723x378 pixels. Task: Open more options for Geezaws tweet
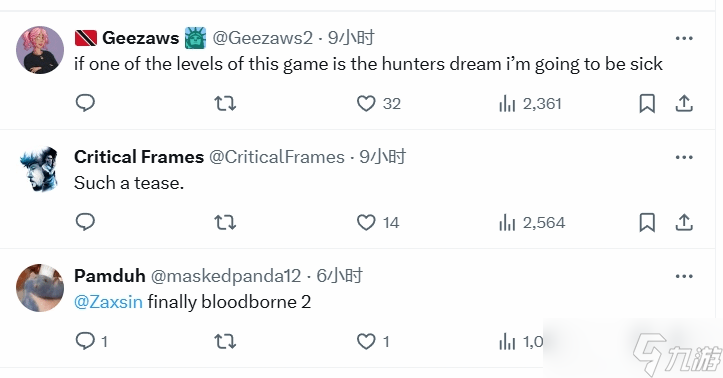(x=684, y=38)
